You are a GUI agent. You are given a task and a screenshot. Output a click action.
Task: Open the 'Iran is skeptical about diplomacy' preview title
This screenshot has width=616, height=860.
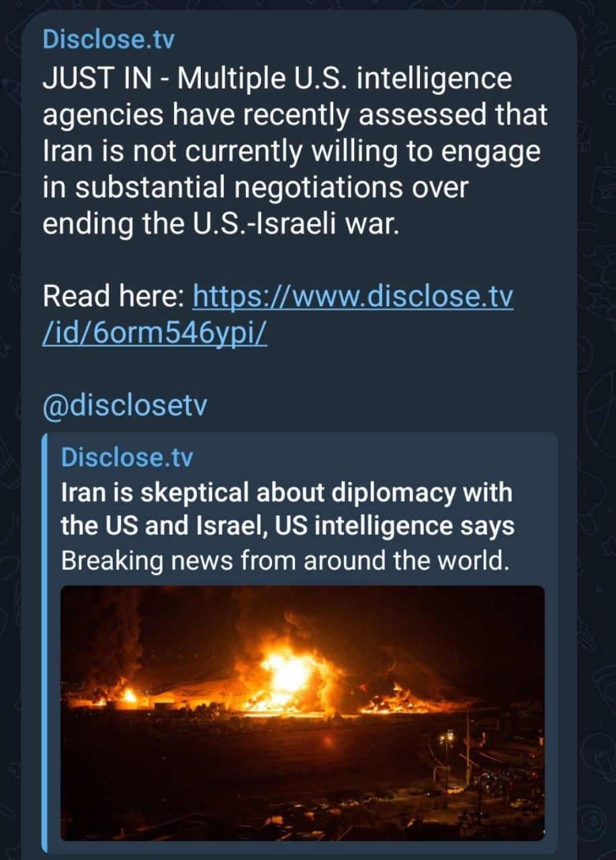(x=287, y=509)
